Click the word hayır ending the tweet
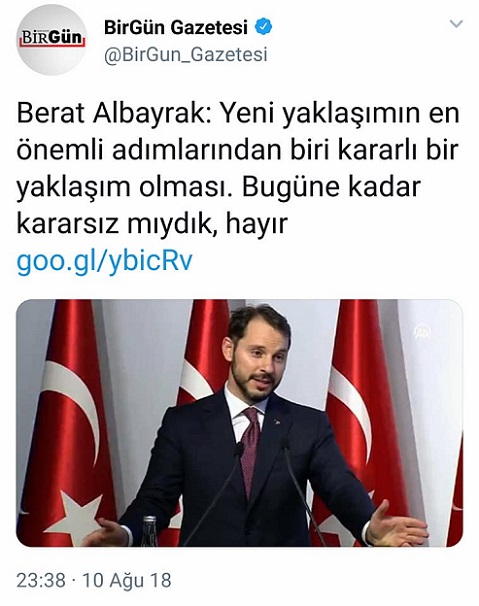Screen dimensions: 479x606 click(x=257, y=225)
